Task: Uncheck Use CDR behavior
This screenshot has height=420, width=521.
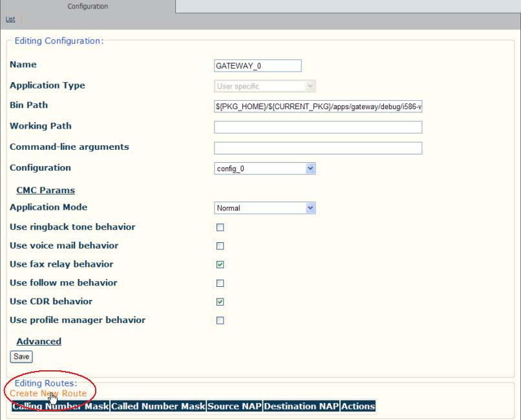Action: (x=220, y=302)
